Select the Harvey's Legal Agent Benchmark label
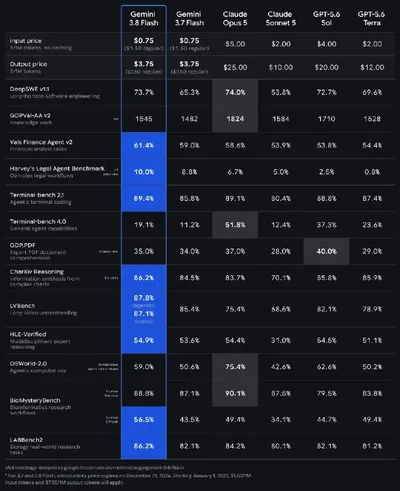 [x=57, y=169]
